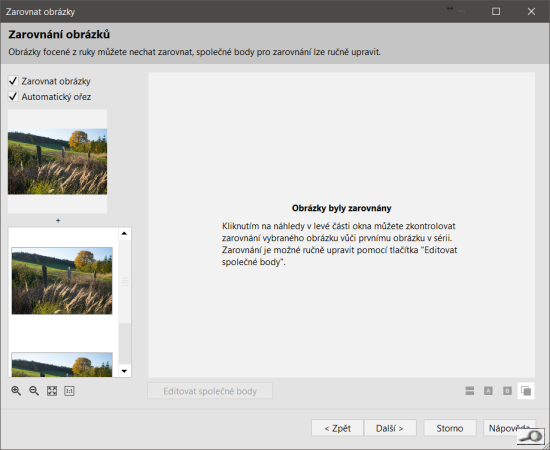Select the first reference image thumbnail

click(58, 161)
